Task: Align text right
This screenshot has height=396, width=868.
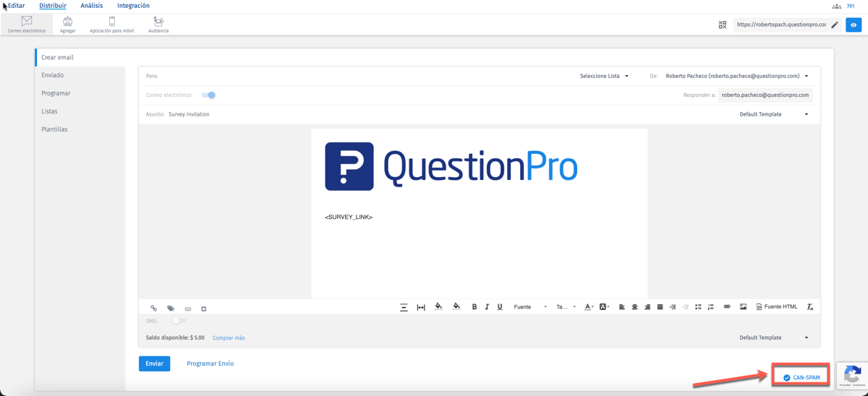Action: pyautogui.click(x=647, y=307)
